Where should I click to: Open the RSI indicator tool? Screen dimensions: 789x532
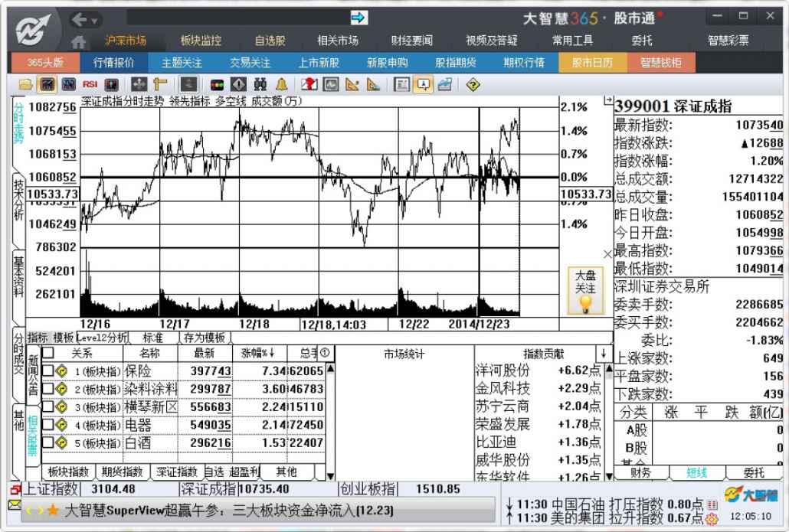[90, 84]
